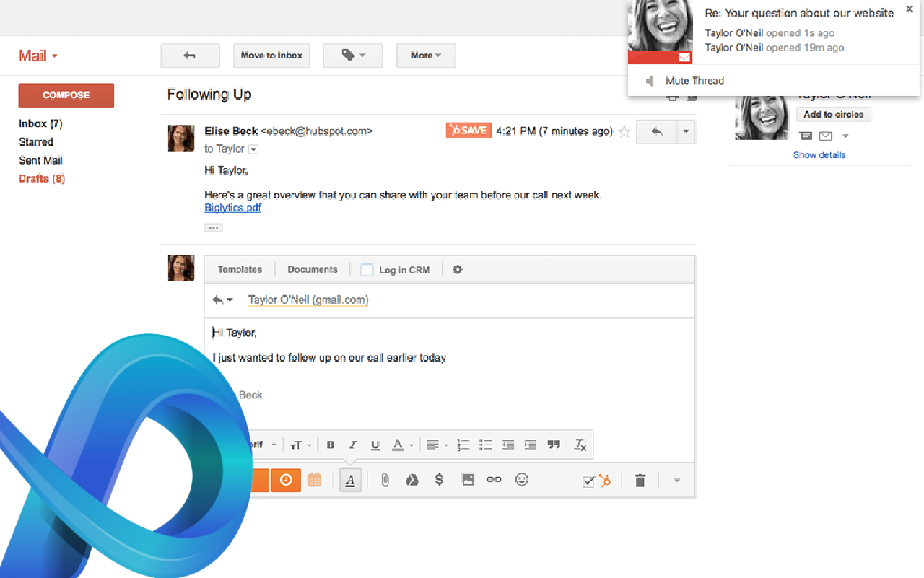This screenshot has height=578, width=924.
Task: Click the Taylor O'Neil (gmail.com) recipient chip
Action: 308,299
